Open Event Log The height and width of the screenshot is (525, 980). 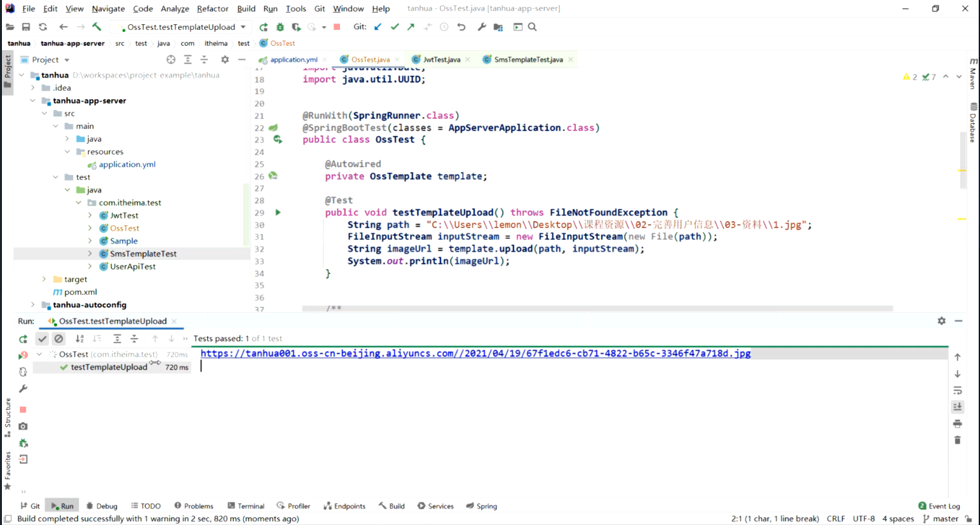(939, 506)
